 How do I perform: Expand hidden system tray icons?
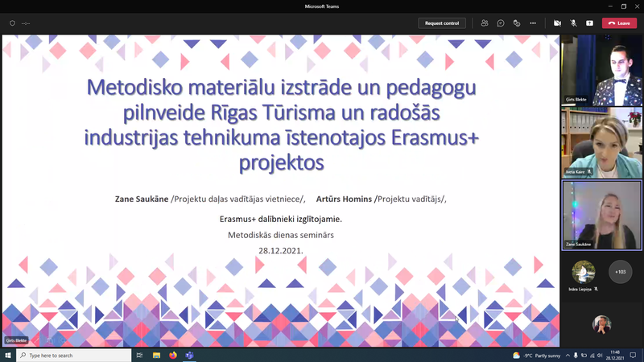568,356
